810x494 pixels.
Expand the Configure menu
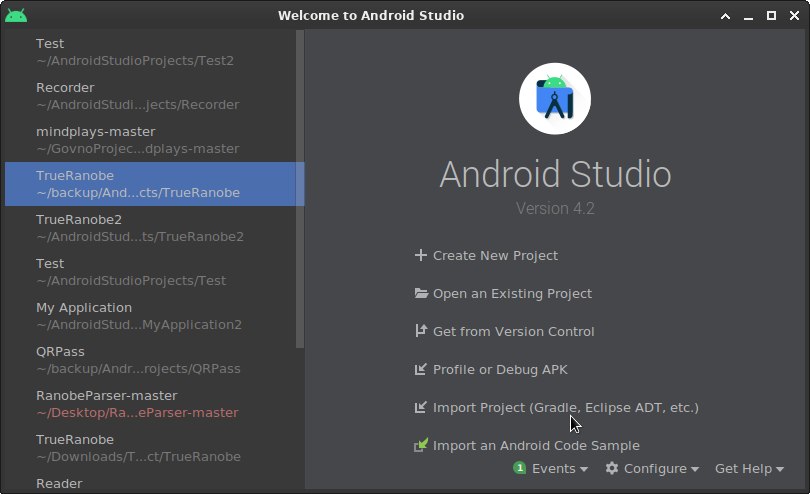661,468
